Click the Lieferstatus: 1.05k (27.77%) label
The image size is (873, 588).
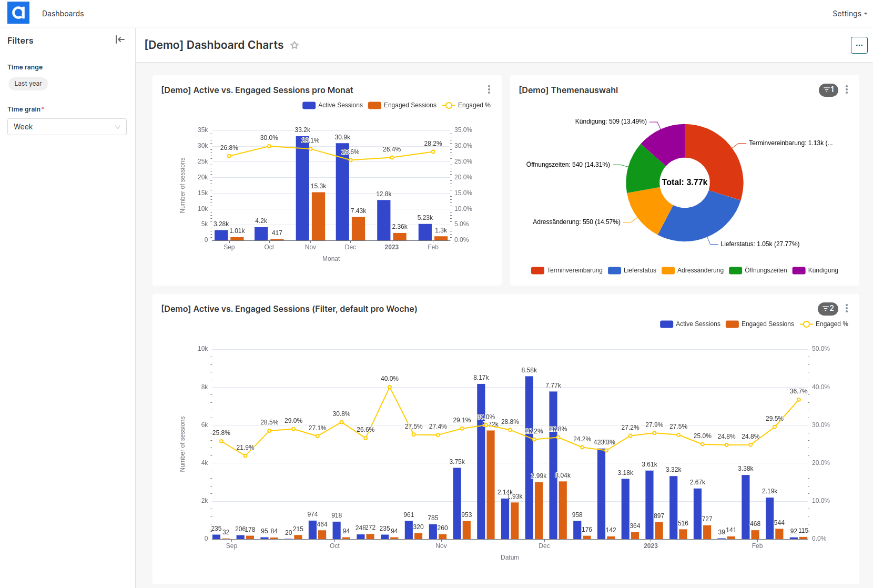[x=760, y=244]
